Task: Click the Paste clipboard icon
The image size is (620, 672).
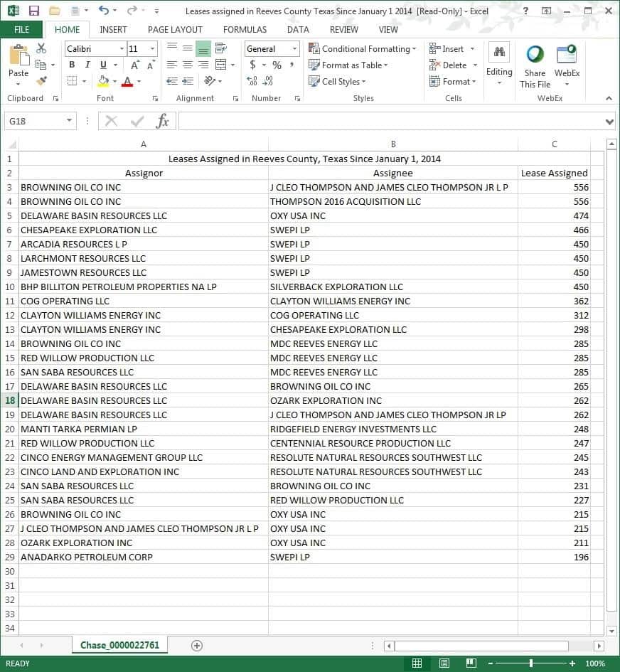Action: (18, 55)
